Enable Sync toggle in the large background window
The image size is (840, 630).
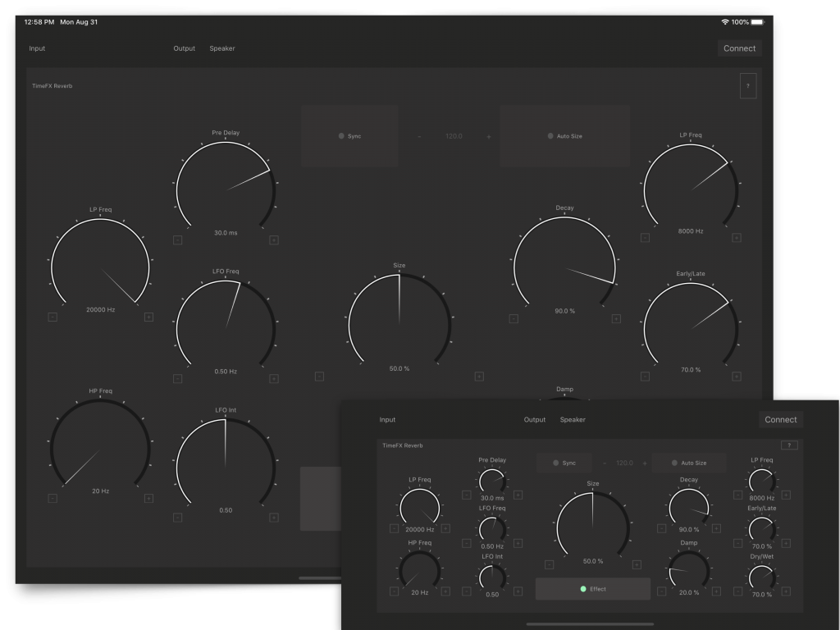pyautogui.click(x=349, y=136)
